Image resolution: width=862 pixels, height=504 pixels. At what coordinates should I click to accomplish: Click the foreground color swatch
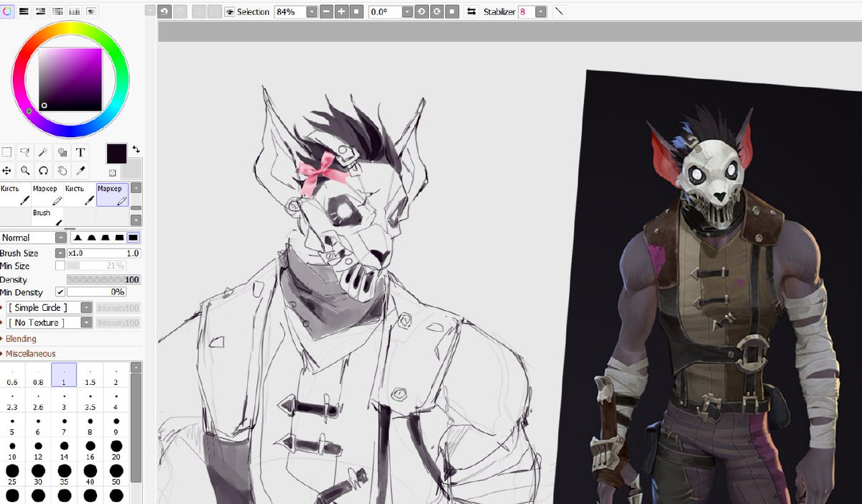[x=116, y=153]
